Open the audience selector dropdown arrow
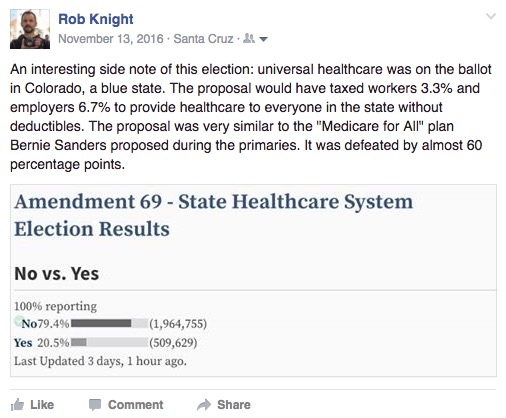The image size is (506, 418). (263, 39)
